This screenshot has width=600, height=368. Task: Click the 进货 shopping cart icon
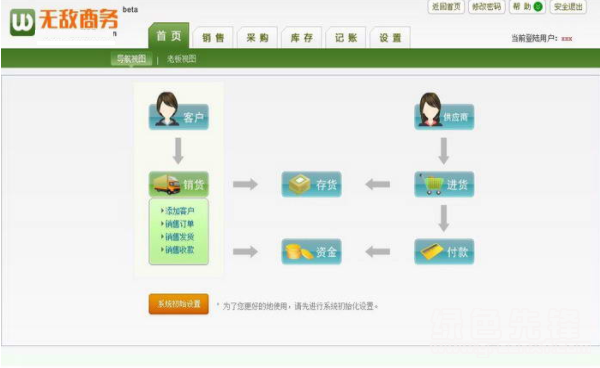[x=444, y=184]
